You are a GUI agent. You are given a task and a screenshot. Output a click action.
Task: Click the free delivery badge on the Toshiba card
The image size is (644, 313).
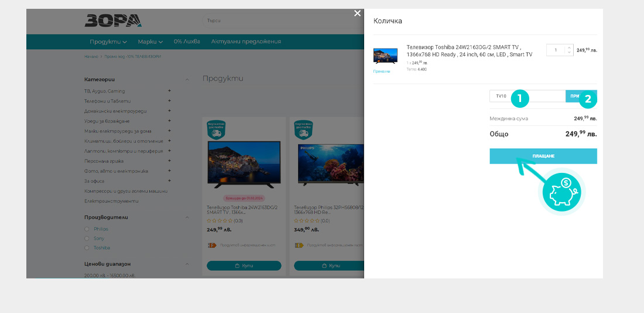pyautogui.click(x=215, y=130)
